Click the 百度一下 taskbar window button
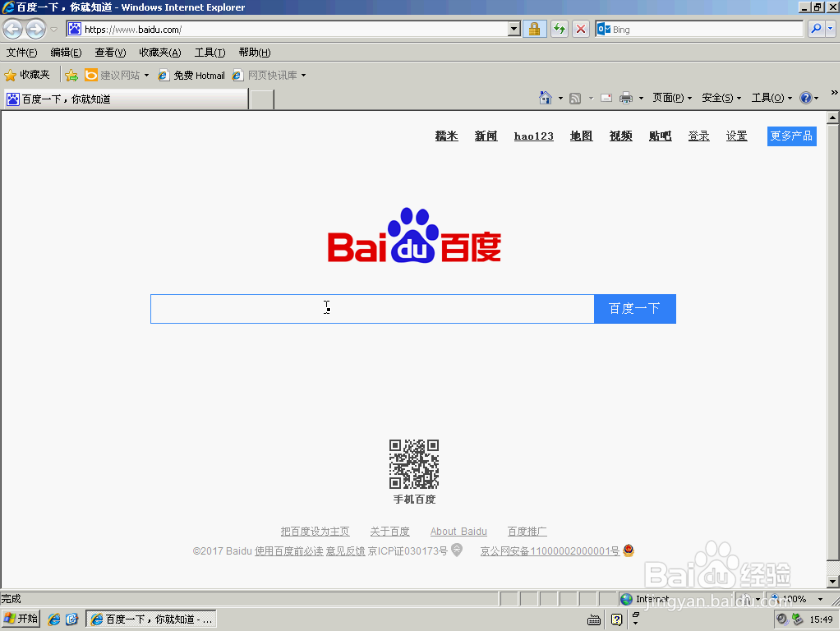Image resolution: width=840 pixels, height=631 pixels. click(x=151, y=620)
